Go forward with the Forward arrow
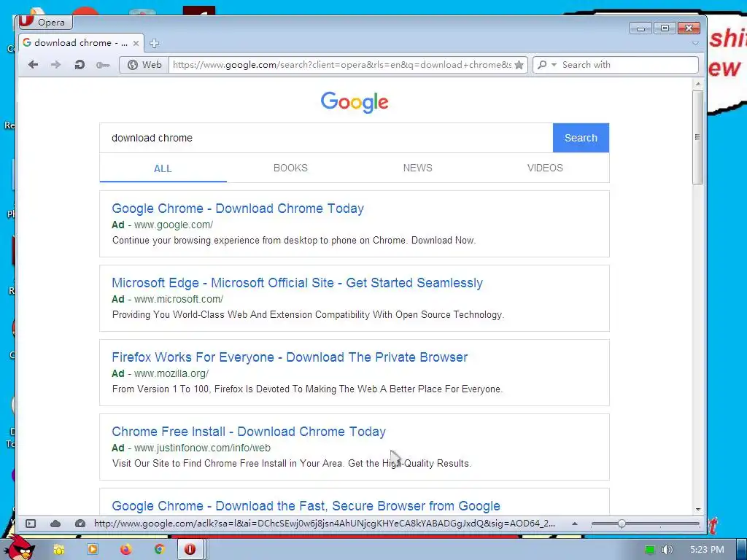 coord(55,65)
